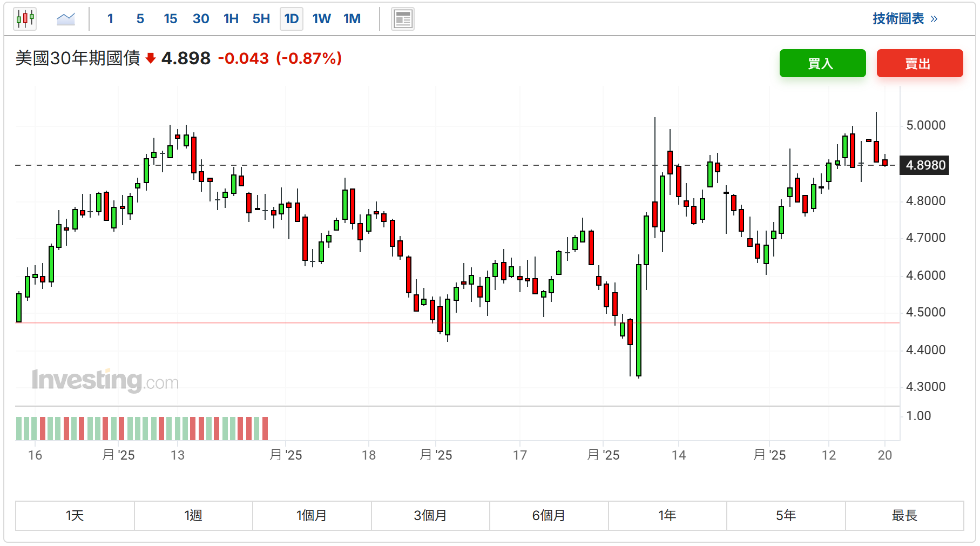
Task: Click the 美國30年期國債 title
Action: click(78, 58)
